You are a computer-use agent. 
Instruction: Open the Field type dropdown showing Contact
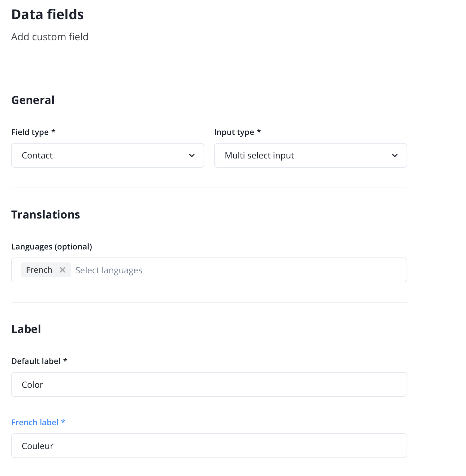(x=107, y=155)
